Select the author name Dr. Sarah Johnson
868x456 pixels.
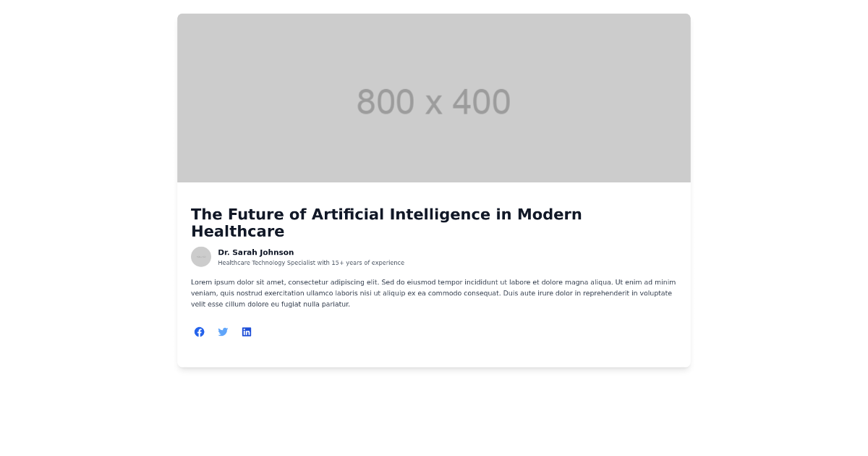(256, 253)
